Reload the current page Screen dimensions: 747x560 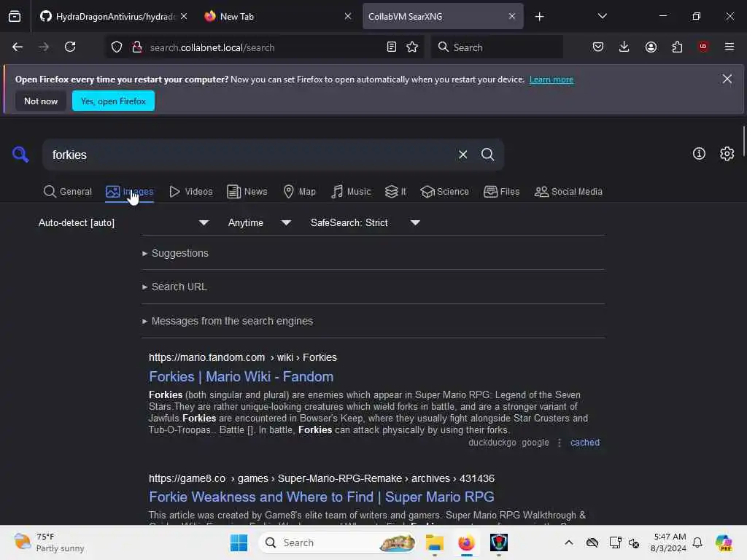click(x=70, y=47)
